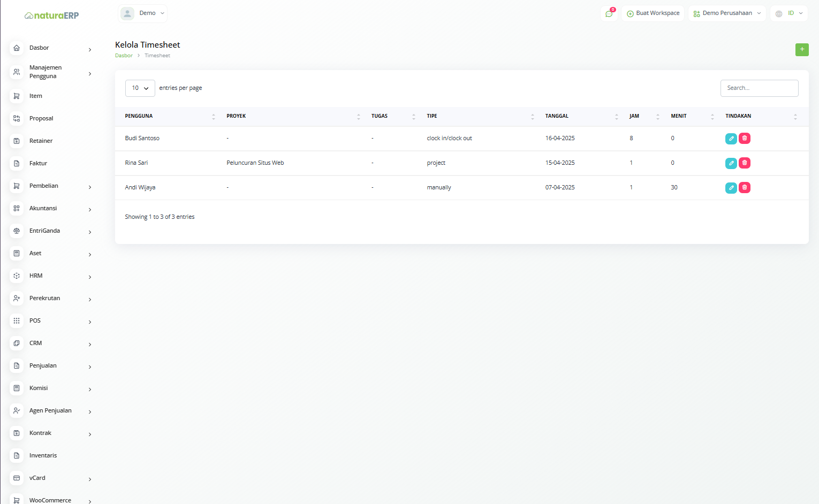819x504 pixels.
Task: Expand the Akuntansi menu chevron
Action: click(x=90, y=210)
